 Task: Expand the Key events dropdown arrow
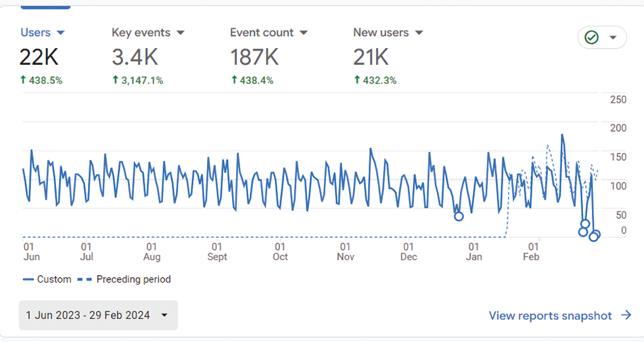tap(181, 33)
